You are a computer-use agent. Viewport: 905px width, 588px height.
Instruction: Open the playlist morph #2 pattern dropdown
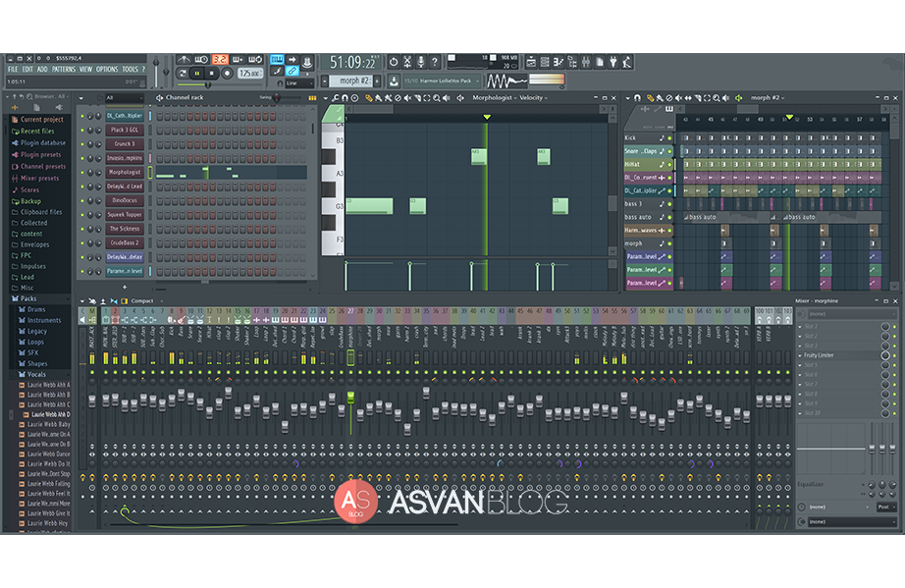pyautogui.click(x=768, y=98)
